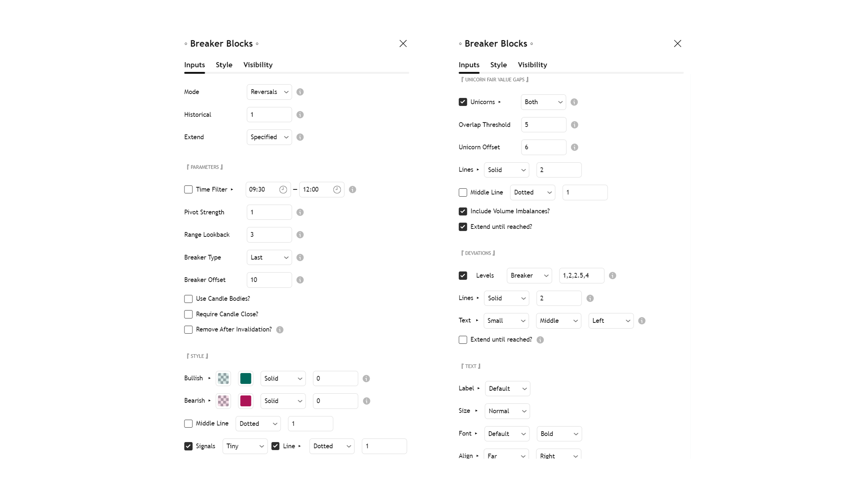
Task: Click info icon next to Overlap Threshold
Action: pos(574,125)
